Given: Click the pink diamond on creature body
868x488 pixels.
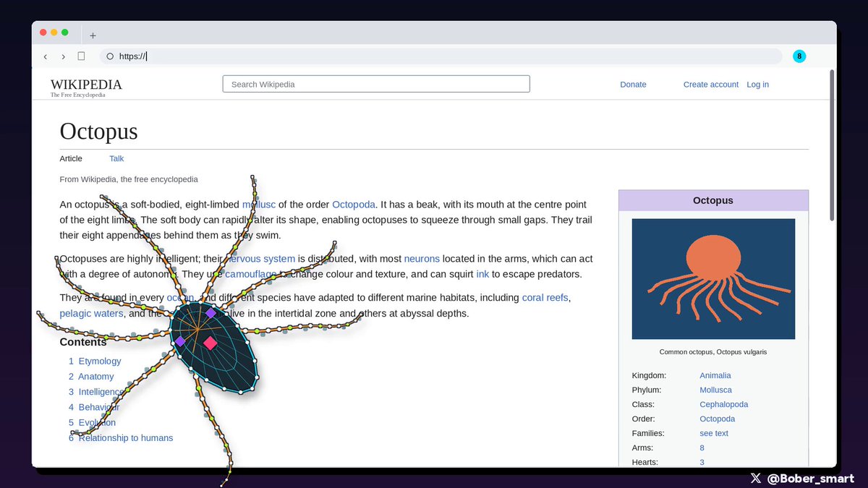Looking at the screenshot, I should point(210,343).
